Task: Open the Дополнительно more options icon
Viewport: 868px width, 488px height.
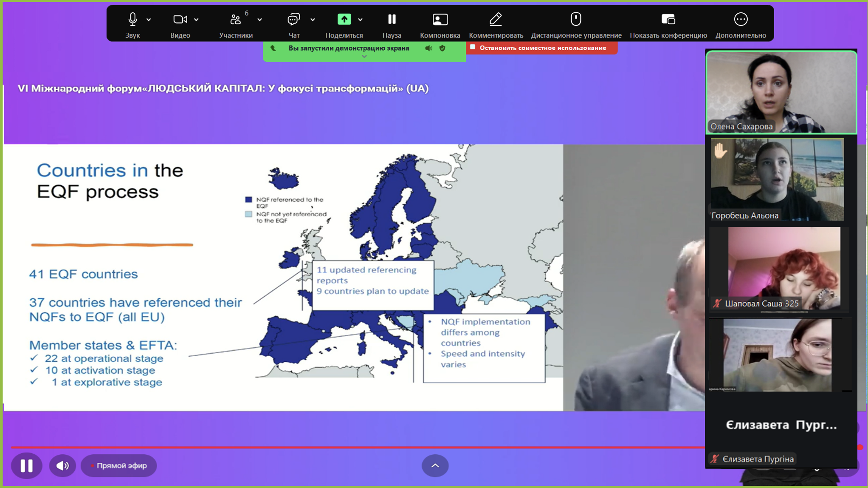Action: click(741, 20)
